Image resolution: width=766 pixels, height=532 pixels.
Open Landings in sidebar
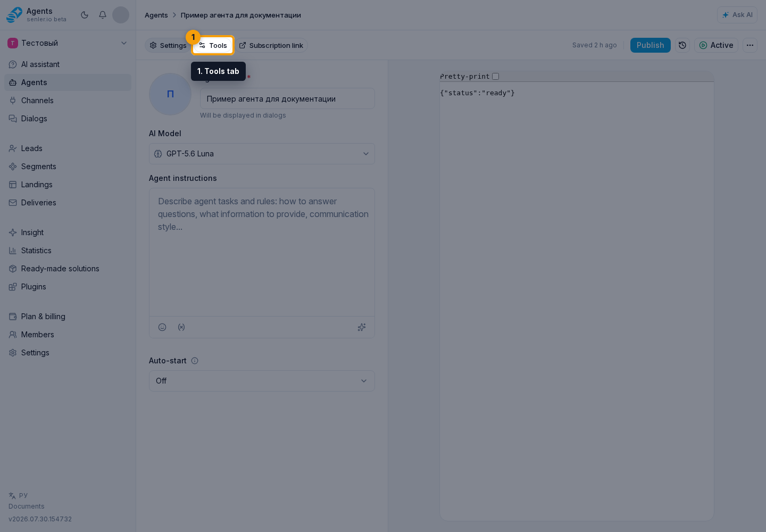pos(68,185)
